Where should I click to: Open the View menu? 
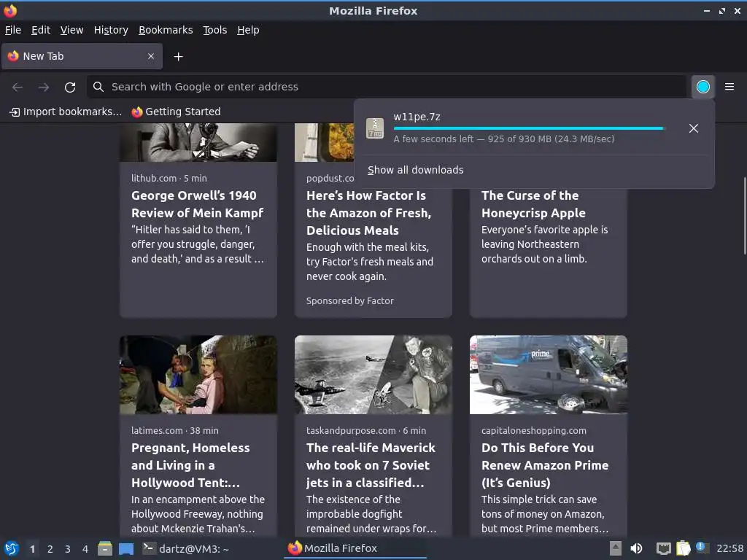point(71,30)
